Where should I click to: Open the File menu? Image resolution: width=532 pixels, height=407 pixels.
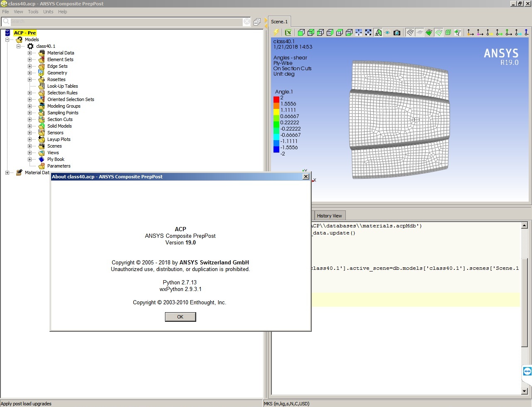point(5,12)
